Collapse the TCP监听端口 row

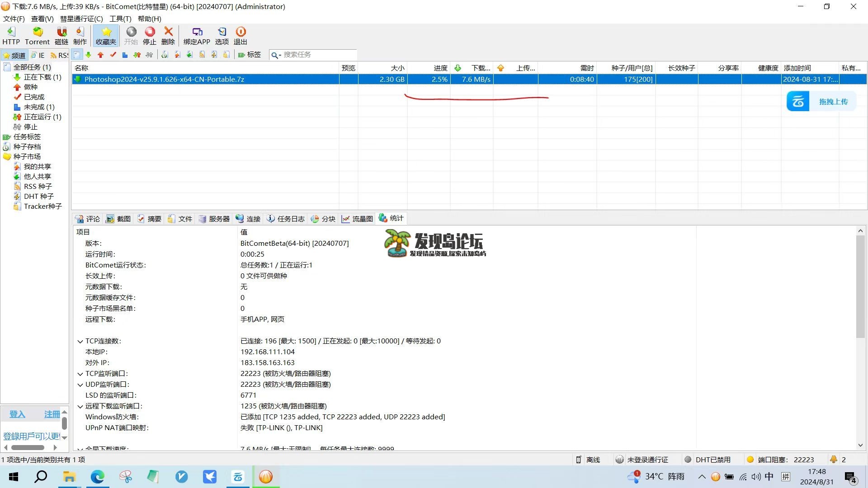(x=80, y=374)
